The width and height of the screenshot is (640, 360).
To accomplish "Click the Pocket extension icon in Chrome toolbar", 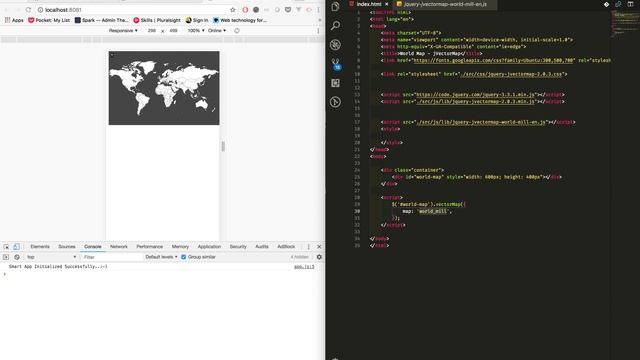I will click(x=288, y=10).
